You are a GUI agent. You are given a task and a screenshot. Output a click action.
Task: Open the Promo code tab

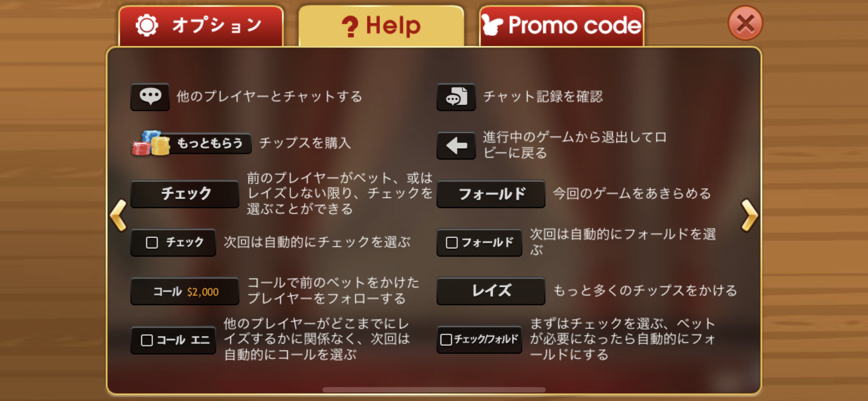[x=562, y=26]
